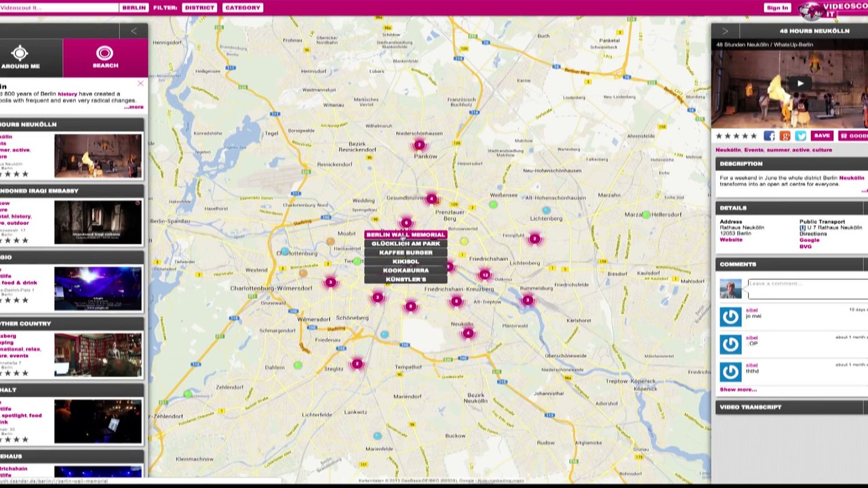Click sibel's avatar on 'jo mei' comment
Viewport: 868px width, 488px height.
(x=730, y=317)
